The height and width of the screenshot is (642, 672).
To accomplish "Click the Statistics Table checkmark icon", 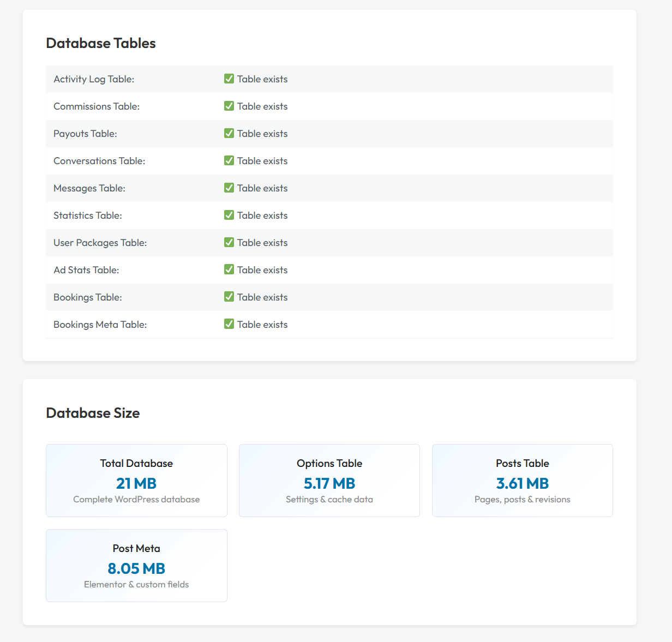I will pyautogui.click(x=229, y=215).
